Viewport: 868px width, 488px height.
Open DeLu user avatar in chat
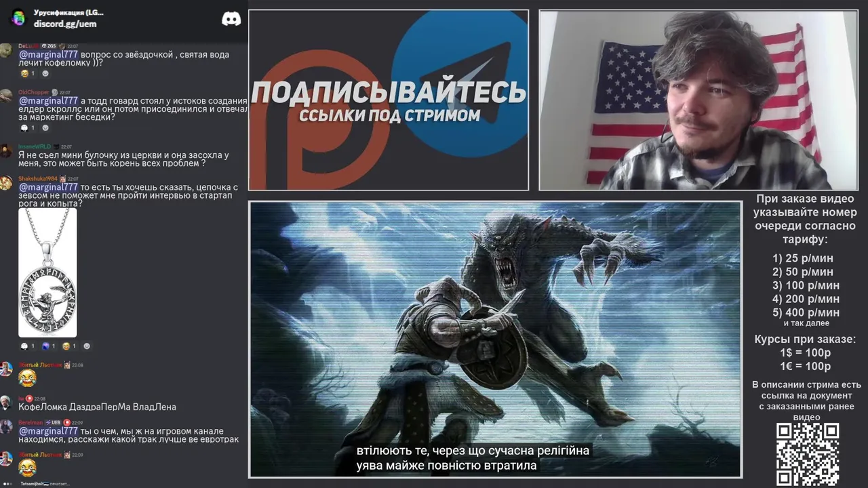point(6,51)
